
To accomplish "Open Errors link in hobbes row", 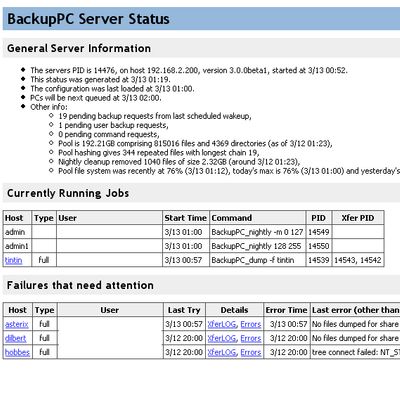I will click(x=251, y=352).
